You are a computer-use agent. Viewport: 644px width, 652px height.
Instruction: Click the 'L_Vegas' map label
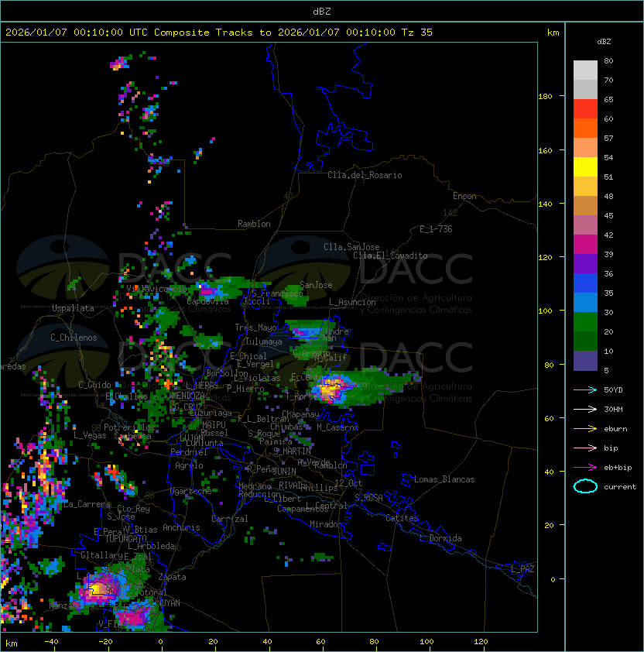(90, 435)
